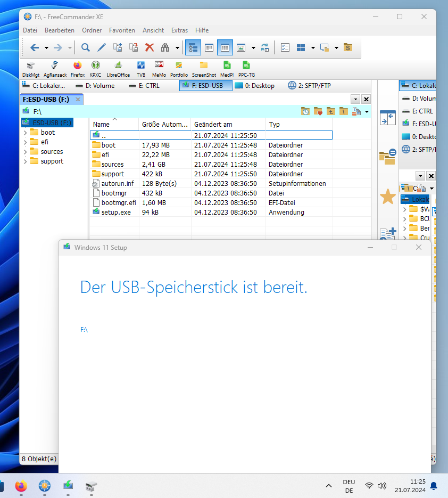Expand the support folder in tree
This screenshot has width=448, height=498.
click(26, 161)
